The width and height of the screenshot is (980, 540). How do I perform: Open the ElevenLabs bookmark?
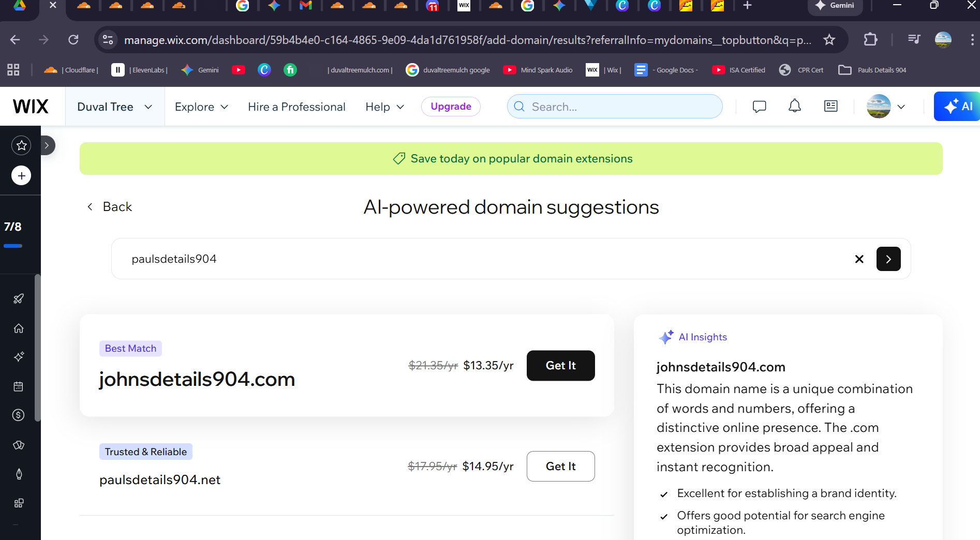[140, 70]
